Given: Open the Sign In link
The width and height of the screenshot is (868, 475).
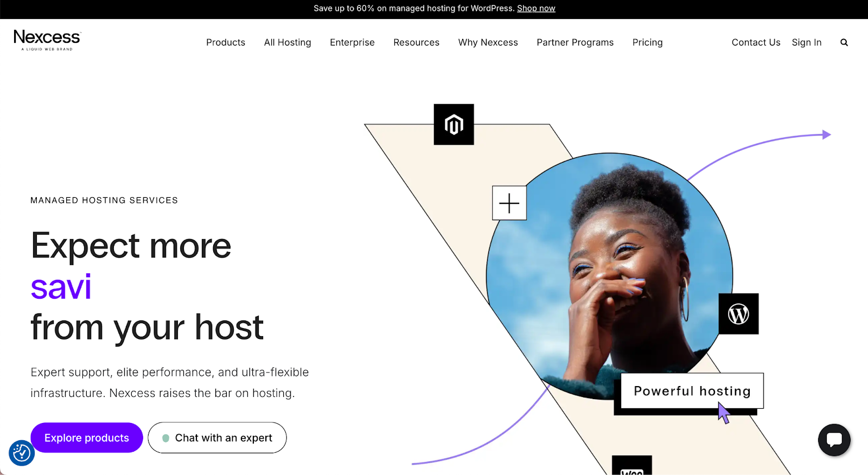Looking at the screenshot, I should coord(807,42).
